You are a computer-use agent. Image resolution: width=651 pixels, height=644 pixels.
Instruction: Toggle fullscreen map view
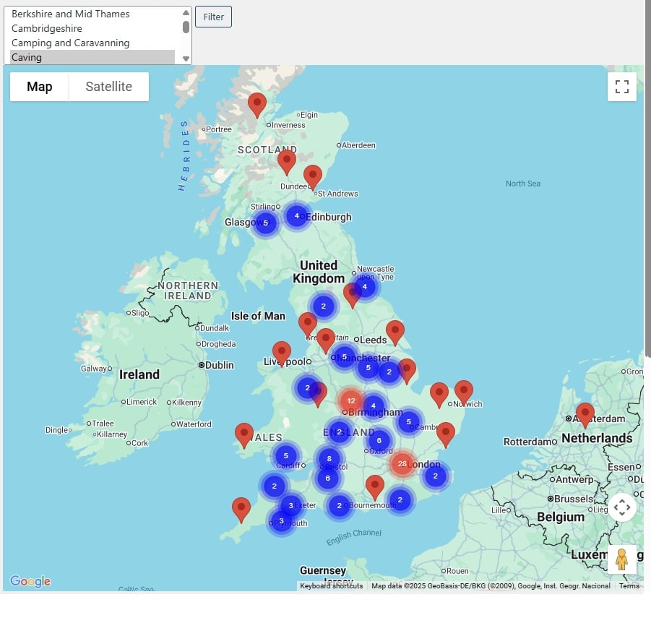click(621, 87)
